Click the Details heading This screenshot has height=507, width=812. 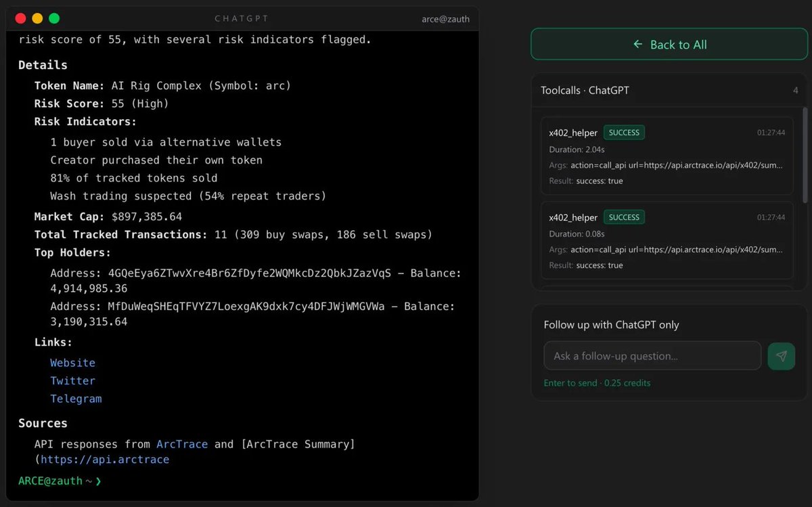43,65
